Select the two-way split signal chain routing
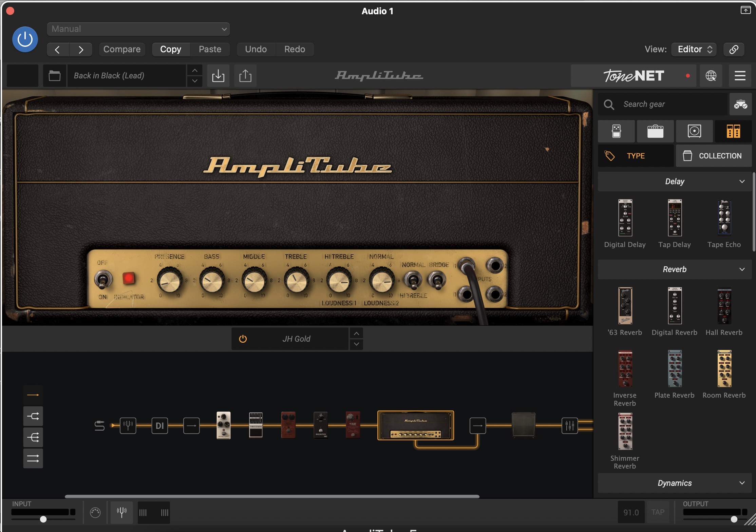 pos(33,416)
